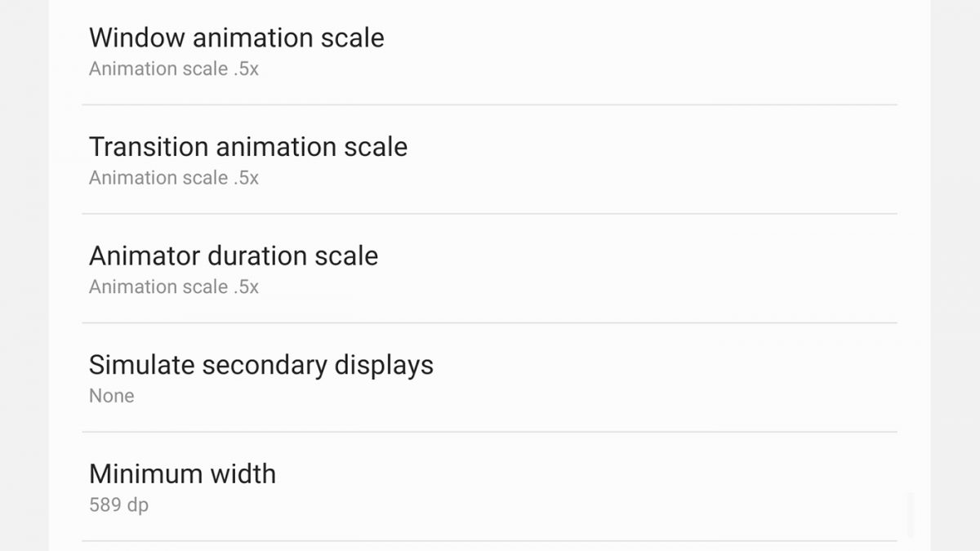Viewport: 980px width, 551px height.
Task: Select the "Simulate secondary displays" title text
Action: [261, 365]
